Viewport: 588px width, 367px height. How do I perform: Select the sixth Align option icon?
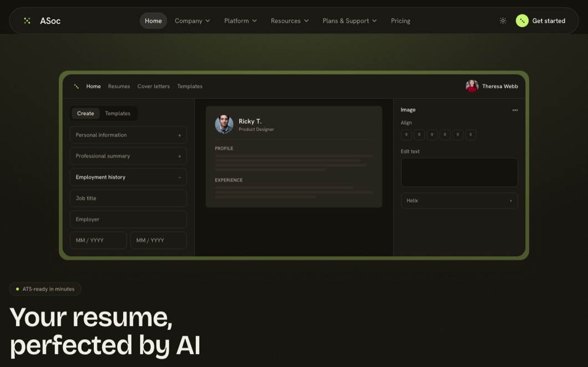pos(470,135)
